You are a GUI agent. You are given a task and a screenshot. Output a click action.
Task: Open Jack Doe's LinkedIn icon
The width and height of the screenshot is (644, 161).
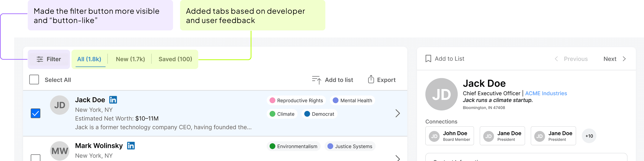[x=113, y=100]
